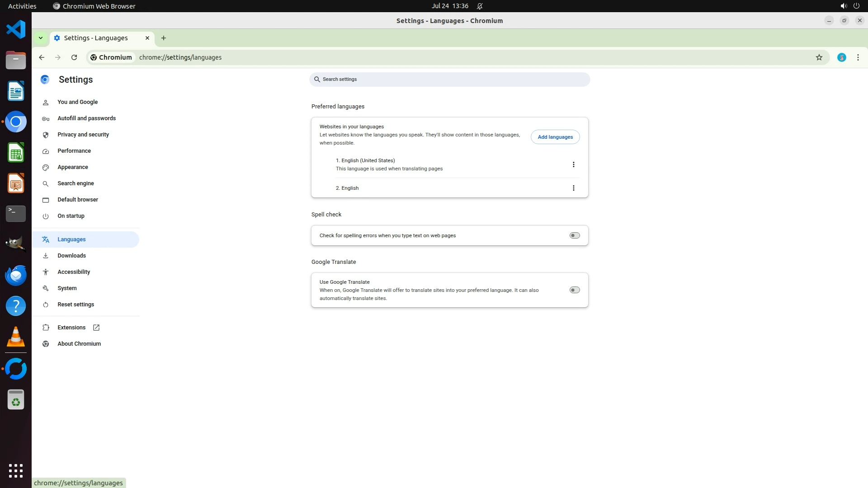Screen dimensions: 868x488
Task: Click the bookmark star icon
Action: click(x=819, y=57)
